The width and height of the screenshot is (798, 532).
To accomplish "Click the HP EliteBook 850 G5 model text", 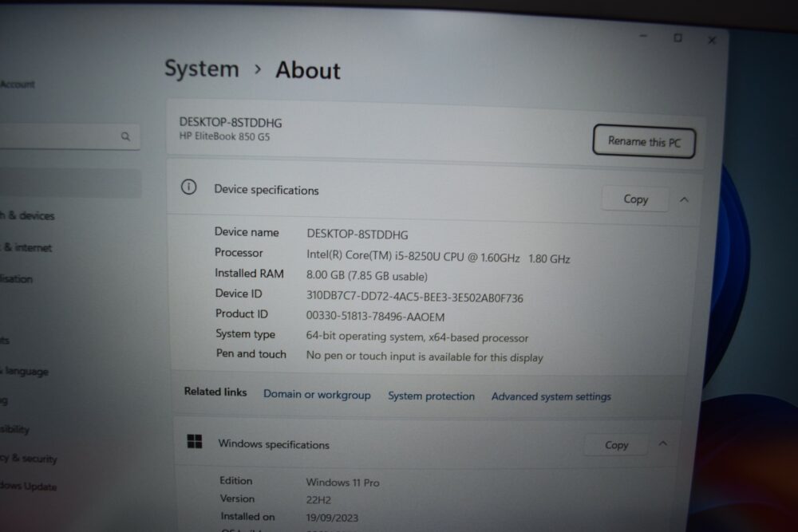I will pos(224,136).
